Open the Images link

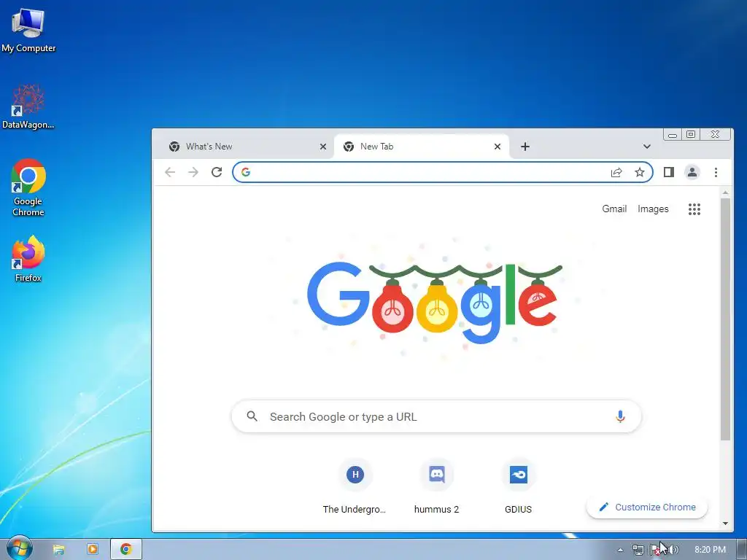click(x=653, y=209)
